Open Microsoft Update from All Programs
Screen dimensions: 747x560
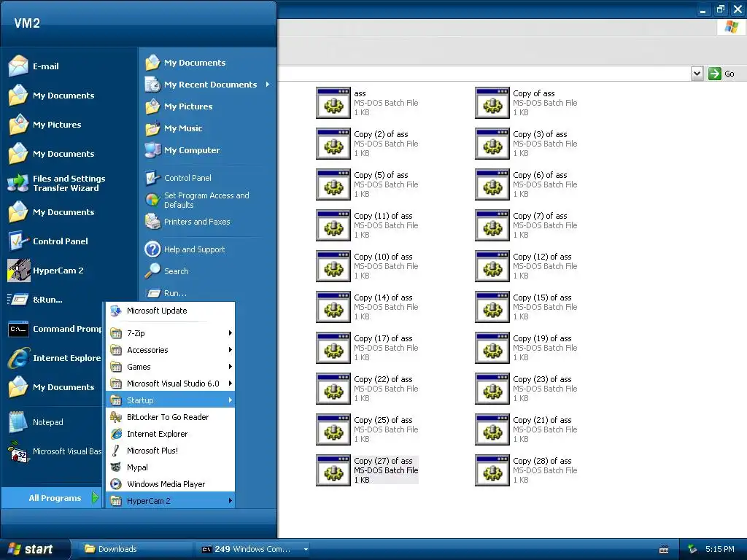[x=171, y=311]
